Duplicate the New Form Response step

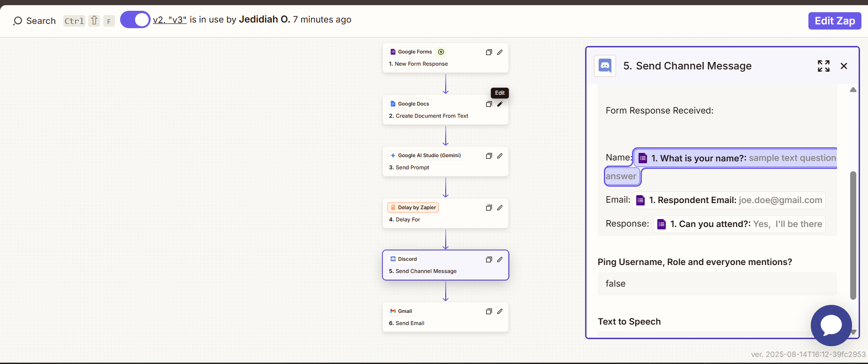(x=489, y=53)
